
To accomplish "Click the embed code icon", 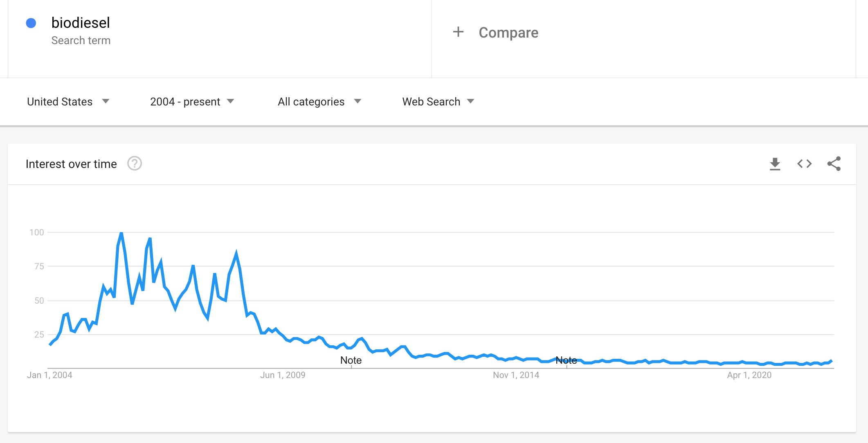I will (804, 164).
